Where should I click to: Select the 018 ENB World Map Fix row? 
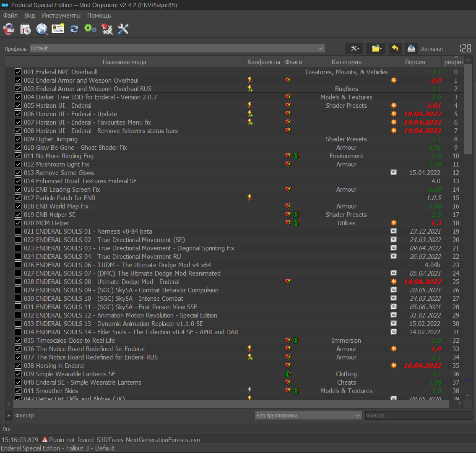tap(234, 206)
